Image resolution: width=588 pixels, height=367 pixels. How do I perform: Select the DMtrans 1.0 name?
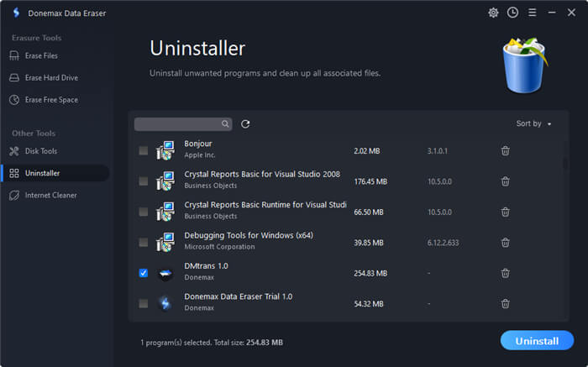coord(207,266)
